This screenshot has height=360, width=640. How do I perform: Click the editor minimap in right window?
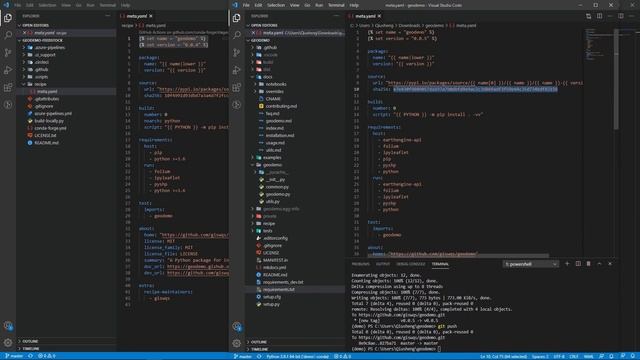pyautogui.click(x=599, y=45)
